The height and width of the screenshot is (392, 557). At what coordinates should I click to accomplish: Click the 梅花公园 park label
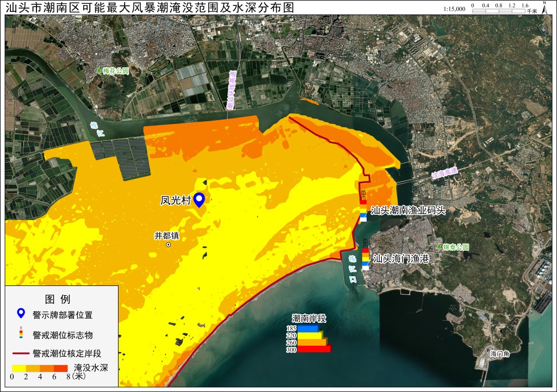(x=116, y=71)
